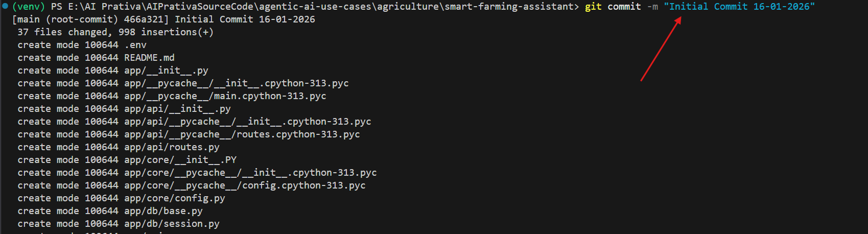Click the app/db/session.py file link
The width and height of the screenshot is (868, 234).
coord(172,224)
